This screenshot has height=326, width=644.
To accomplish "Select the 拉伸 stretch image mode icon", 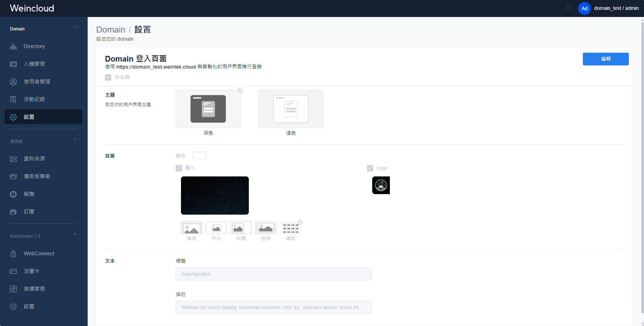I will (266, 228).
